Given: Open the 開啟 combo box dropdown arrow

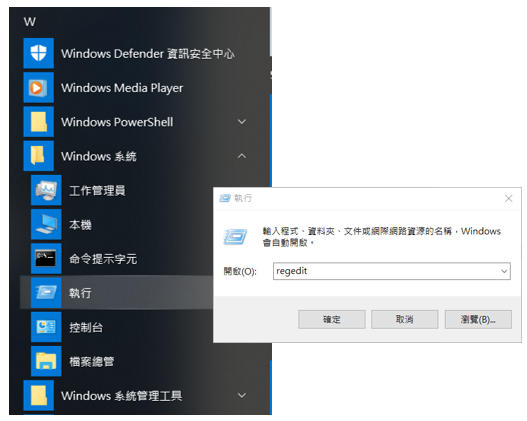Looking at the screenshot, I should coord(504,271).
